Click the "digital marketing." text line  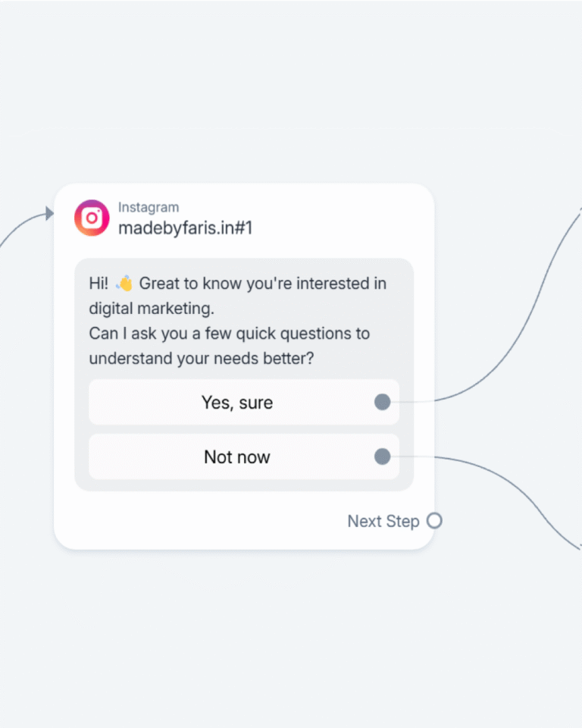point(152,309)
